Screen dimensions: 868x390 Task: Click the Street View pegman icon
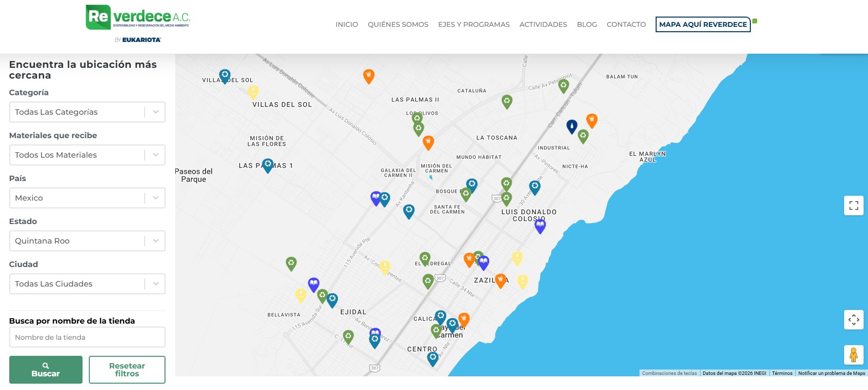(x=853, y=355)
